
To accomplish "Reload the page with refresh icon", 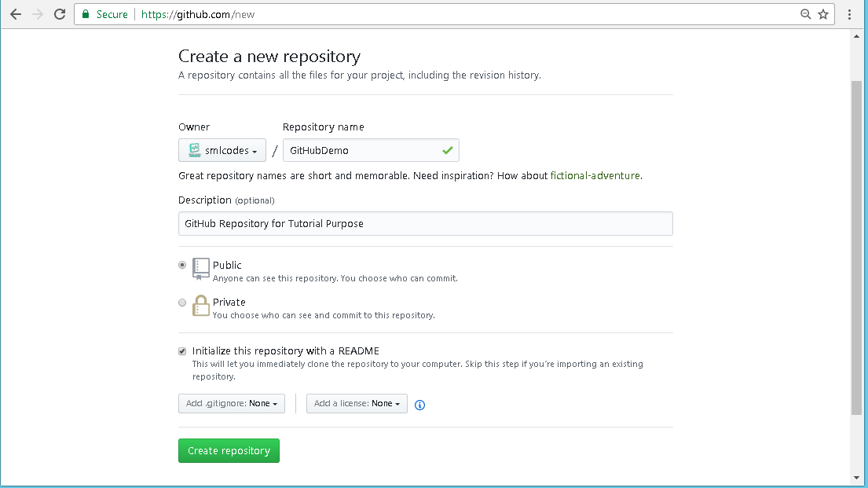I will 60,14.
